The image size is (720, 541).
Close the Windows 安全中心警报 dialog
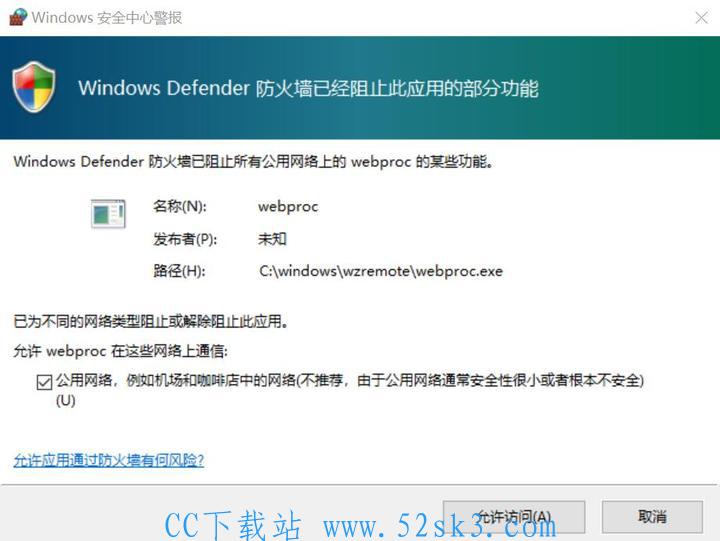(701, 18)
